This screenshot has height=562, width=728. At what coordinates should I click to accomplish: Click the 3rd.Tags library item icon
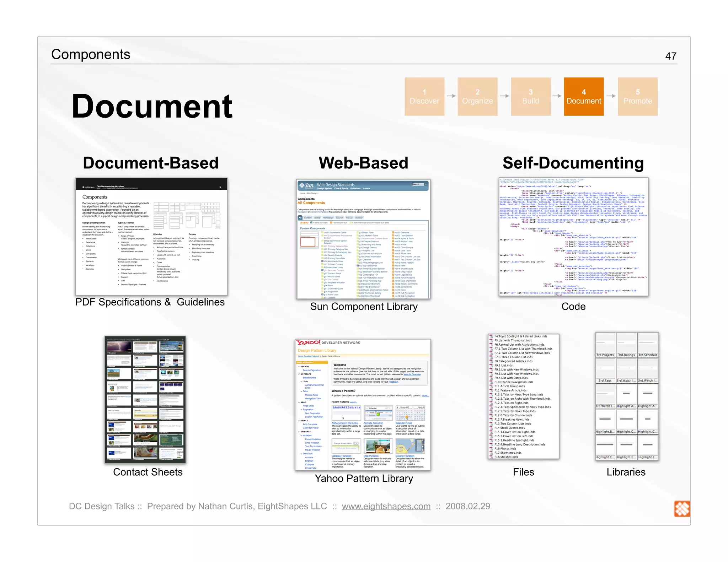pos(605,369)
